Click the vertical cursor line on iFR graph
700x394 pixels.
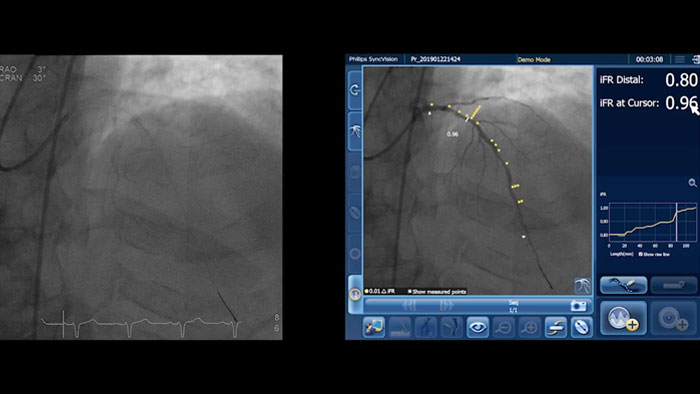(x=676, y=222)
